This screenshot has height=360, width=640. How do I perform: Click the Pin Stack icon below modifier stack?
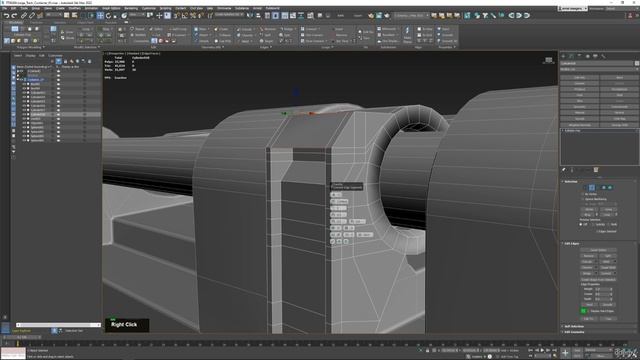pyautogui.click(x=564, y=170)
